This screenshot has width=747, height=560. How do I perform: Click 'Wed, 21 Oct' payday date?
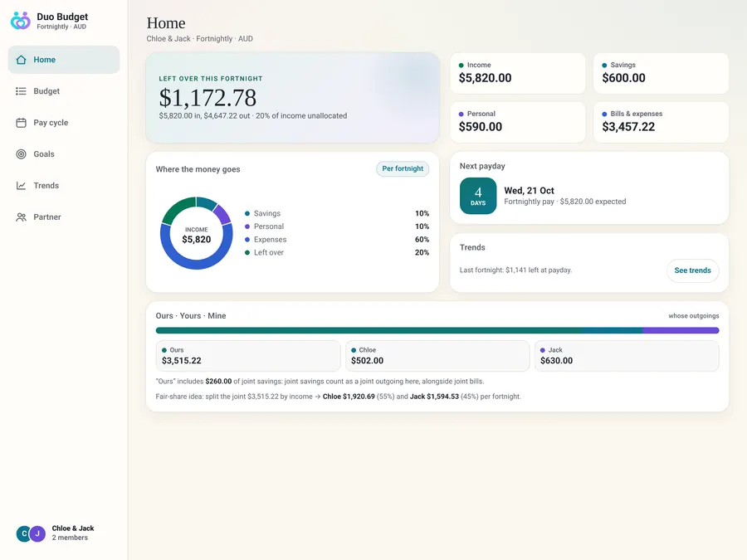(529, 191)
